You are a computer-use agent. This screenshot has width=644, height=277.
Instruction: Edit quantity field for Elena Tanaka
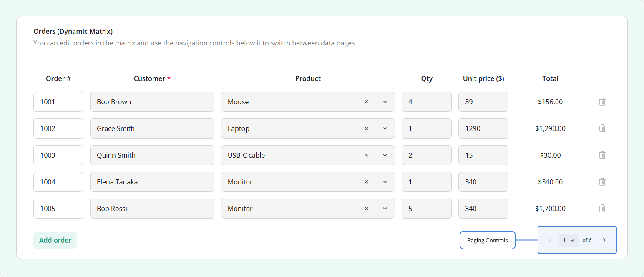click(x=427, y=182)
